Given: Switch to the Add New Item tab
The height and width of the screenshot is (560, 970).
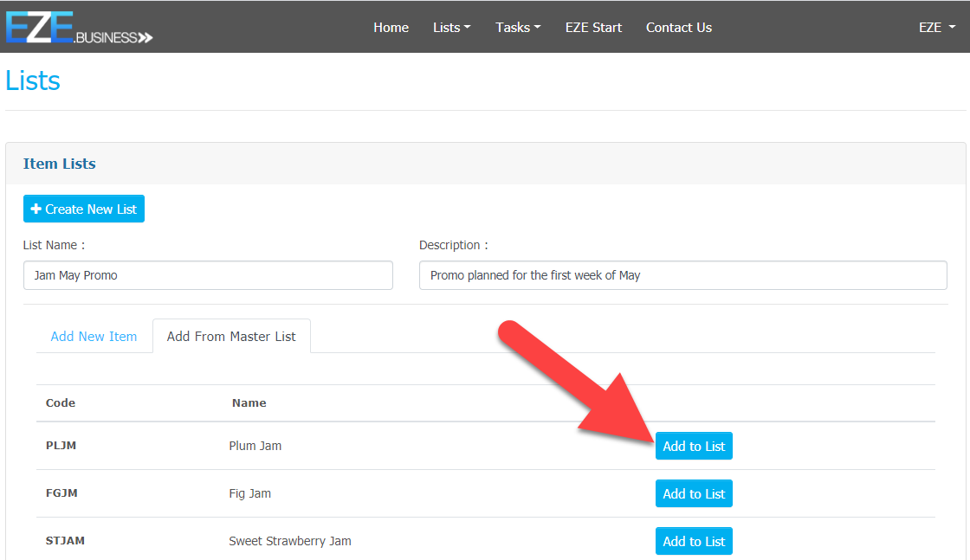Looking at the screenshot, I should tap(94, 337).
